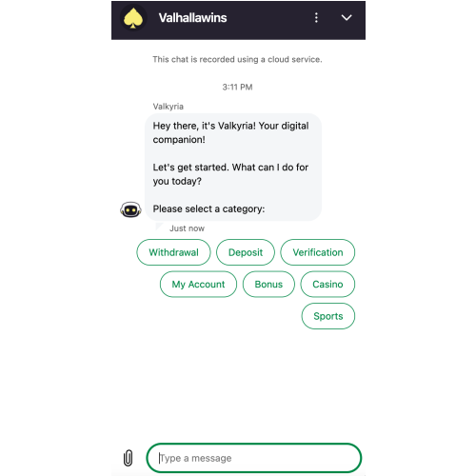
Task: Click the Valkyria robot avatar
Action: click(x=130, y=209)
